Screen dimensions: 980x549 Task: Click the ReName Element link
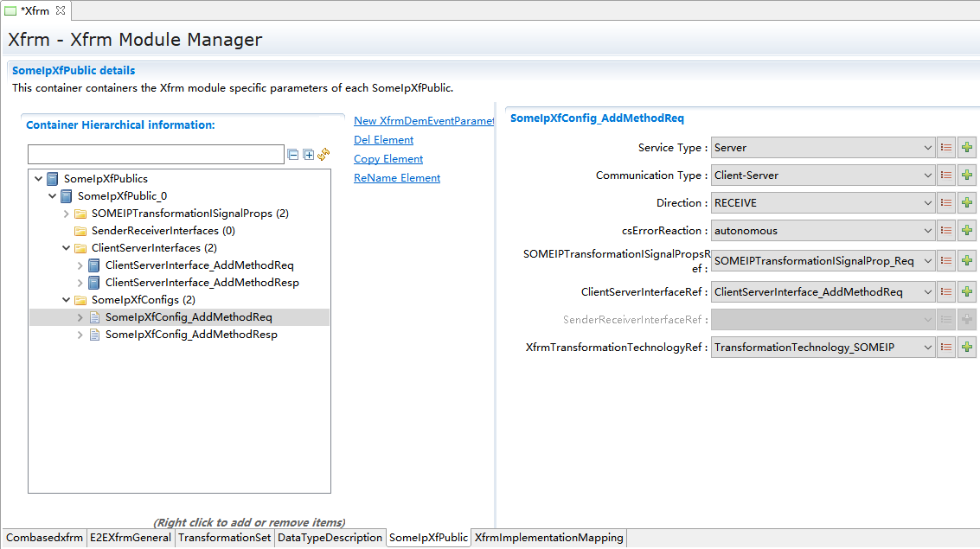(397, 178)
